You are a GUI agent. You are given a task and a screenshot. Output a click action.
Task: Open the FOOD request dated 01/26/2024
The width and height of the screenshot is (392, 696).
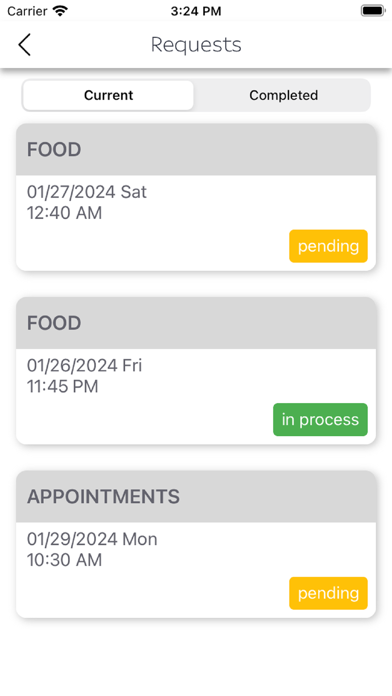pos(196,371)
